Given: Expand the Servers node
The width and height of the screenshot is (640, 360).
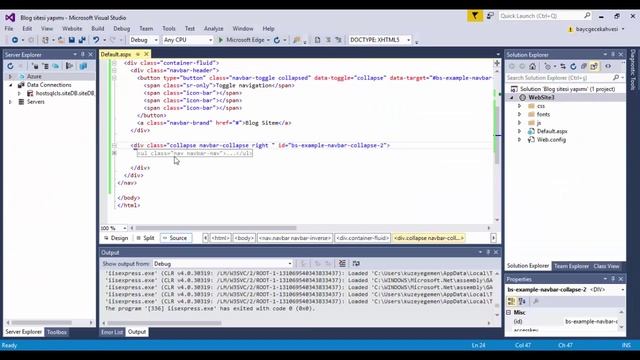Looking at the screenshot, I should coord(11,102).
